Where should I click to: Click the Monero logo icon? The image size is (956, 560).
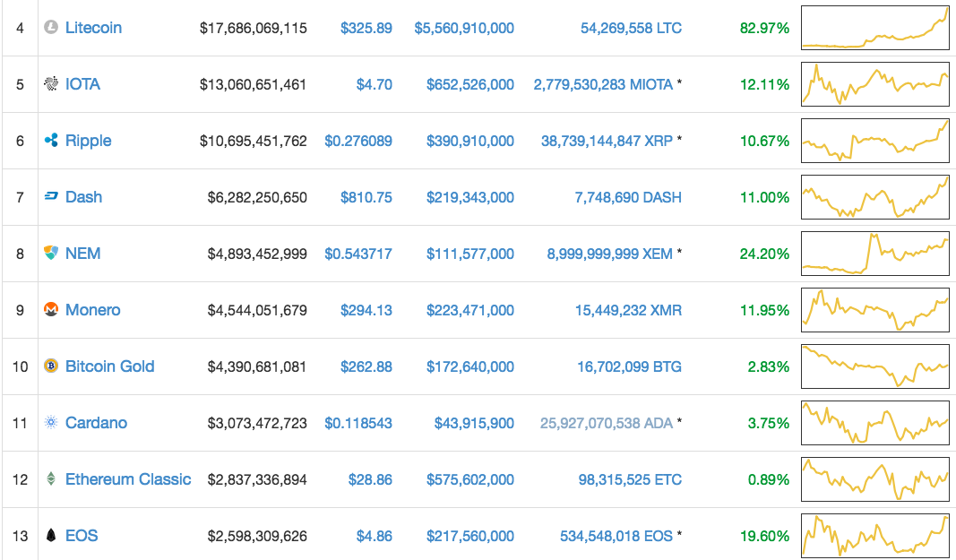51,310
